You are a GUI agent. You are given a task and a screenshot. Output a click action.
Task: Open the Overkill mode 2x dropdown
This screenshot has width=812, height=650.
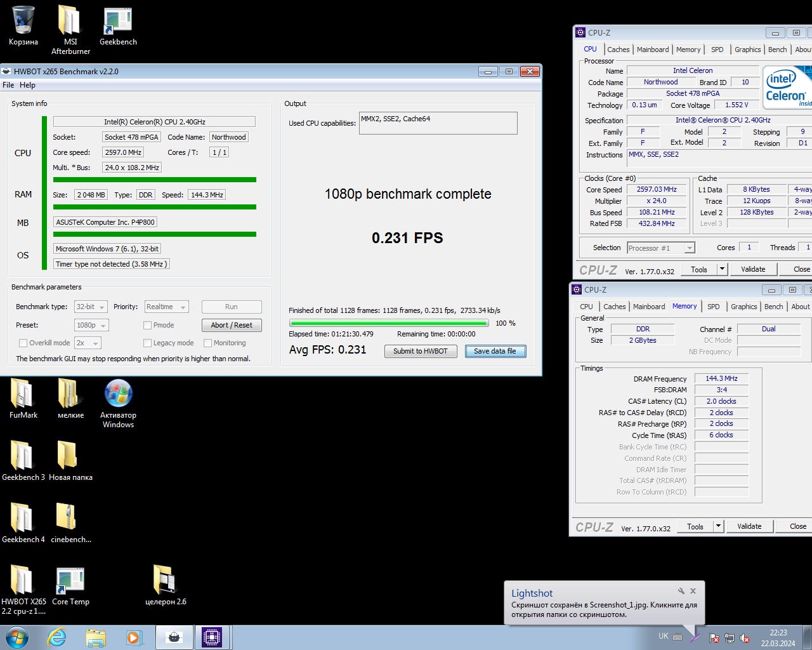click(x=88, y=343)
